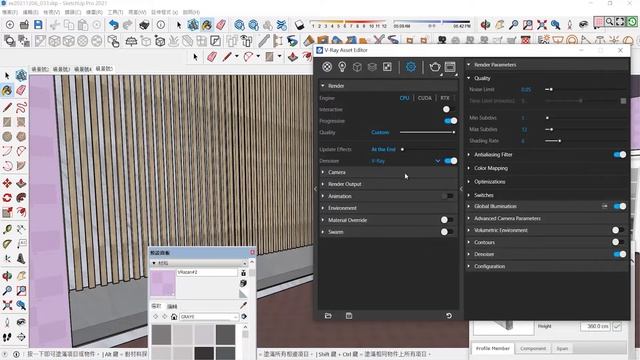Toggle the Denoiser switch in Render section
The image size is (640, 360).
(x=451, y=161)
